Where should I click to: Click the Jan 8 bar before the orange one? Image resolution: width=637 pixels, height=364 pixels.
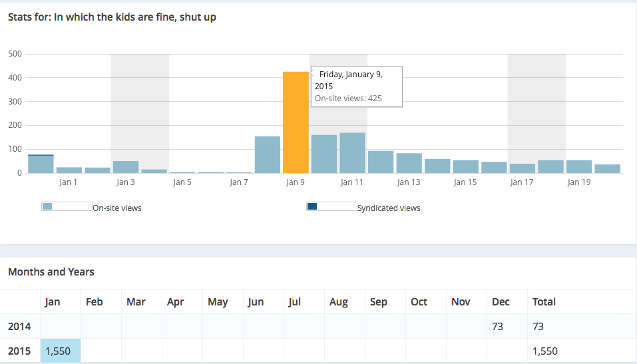(x=268, y=155)
